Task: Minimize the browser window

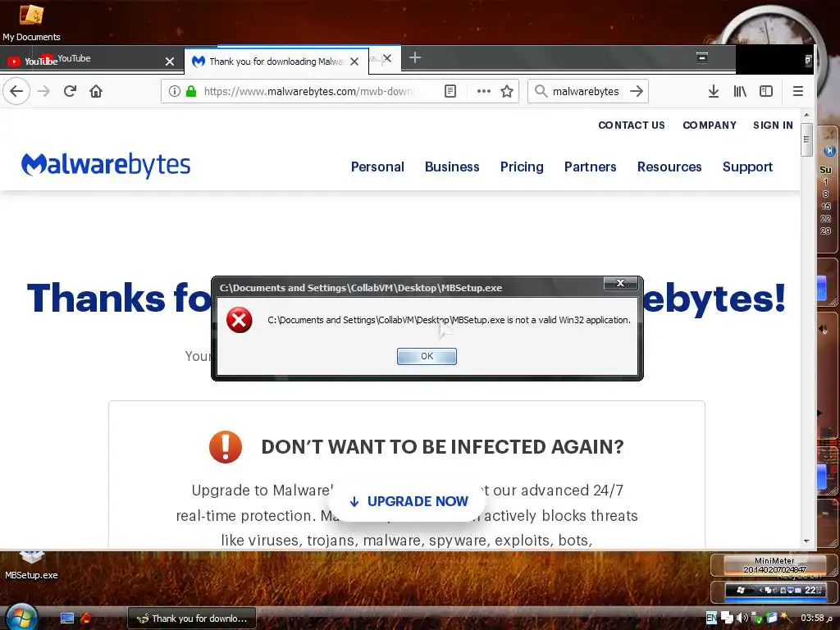Action: (702, 57)
